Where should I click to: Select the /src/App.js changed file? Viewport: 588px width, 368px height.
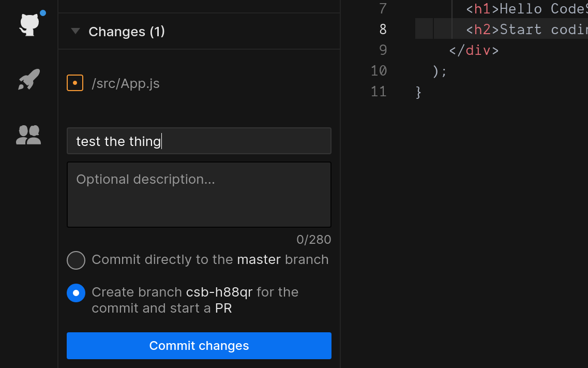tap(126, 83)
